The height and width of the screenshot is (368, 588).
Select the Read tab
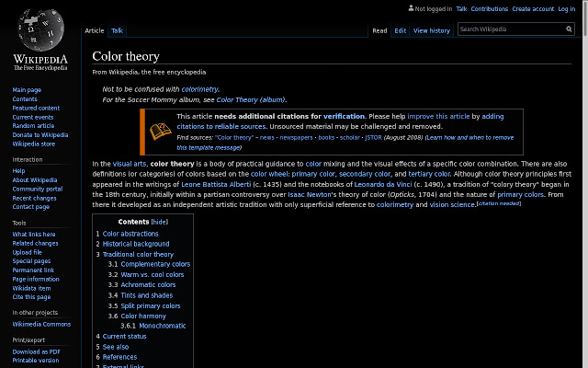tap(379, 30)
